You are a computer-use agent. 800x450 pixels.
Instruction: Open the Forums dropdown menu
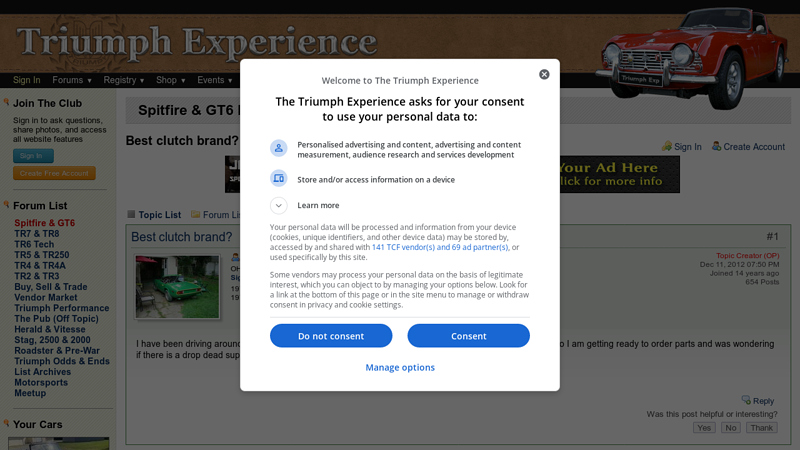click(x=72, y=80)
